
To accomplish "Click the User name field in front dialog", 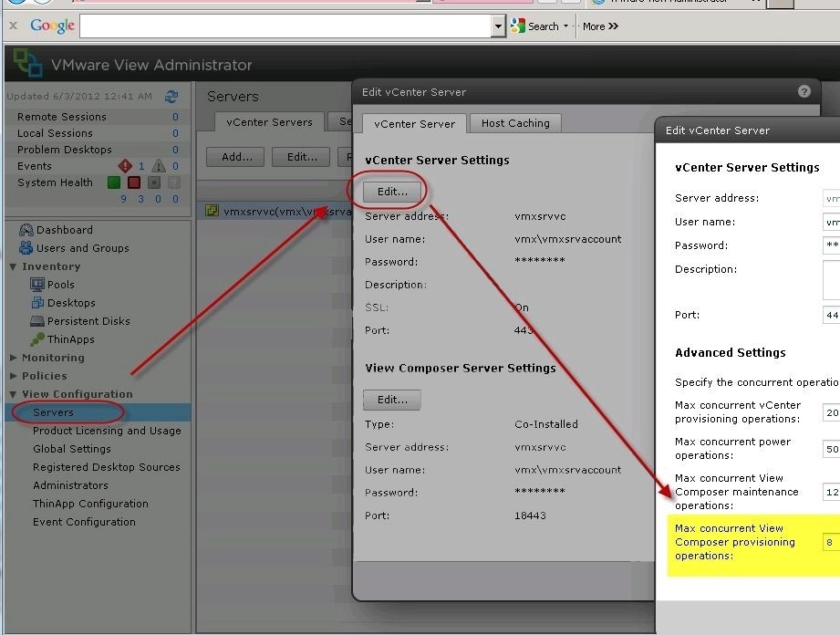I will pos(832,222).
